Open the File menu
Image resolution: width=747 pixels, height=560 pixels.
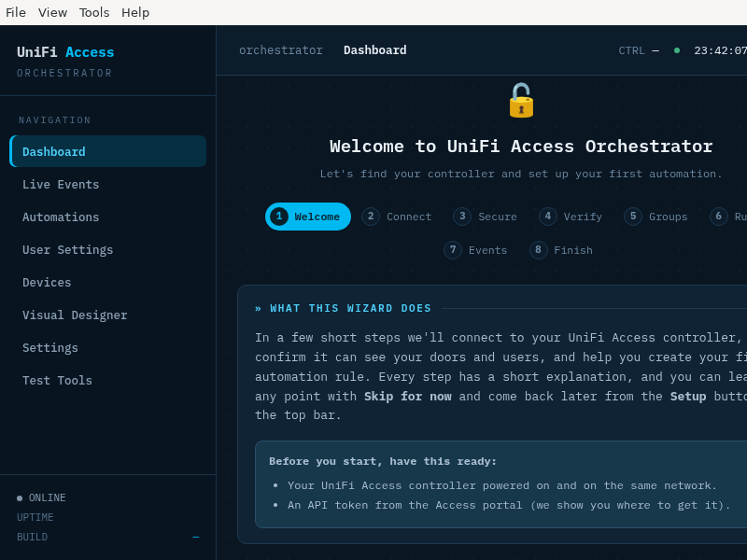16,12
